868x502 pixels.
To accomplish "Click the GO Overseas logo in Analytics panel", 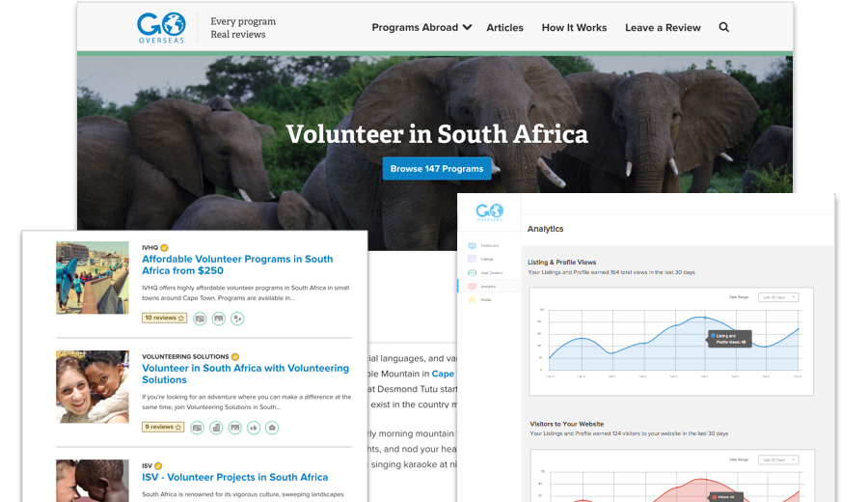I will click(x=489, y=211).
